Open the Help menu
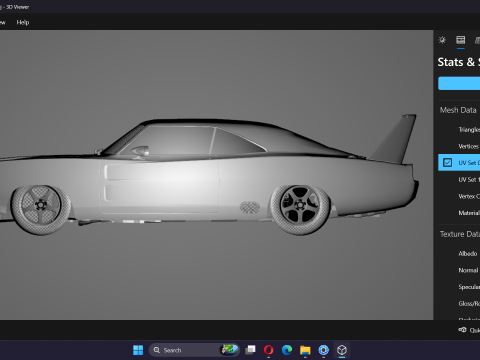This screenshot has width=480, height=360. tap(23, 22)
